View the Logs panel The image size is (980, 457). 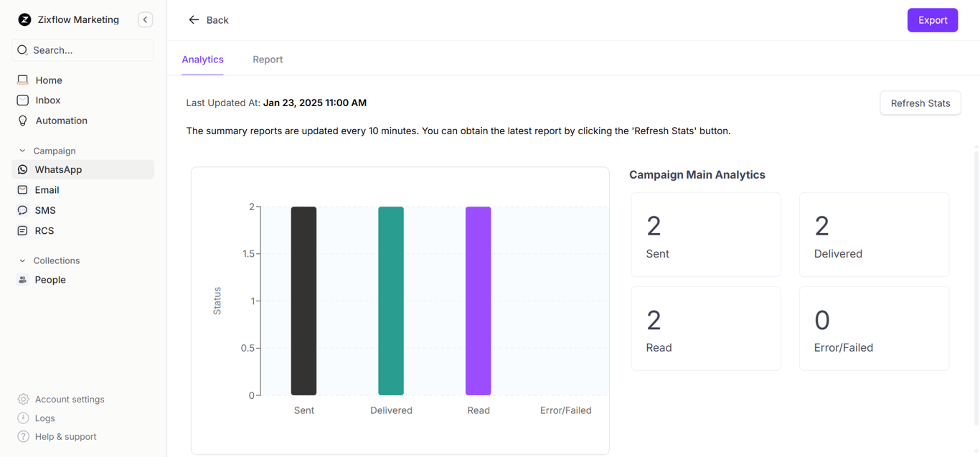coord(44,418)
